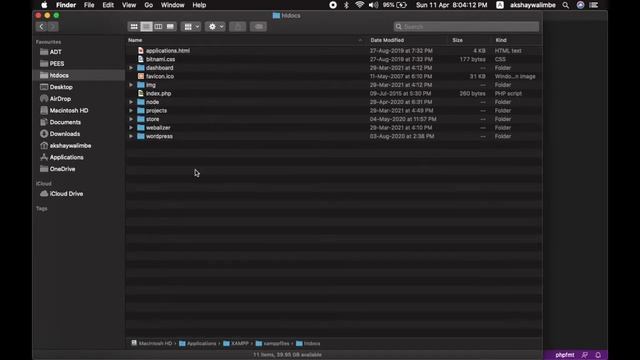Select the applications.html file icon
Viewport: 640px width, 360px height.
(x=141, y=51)
